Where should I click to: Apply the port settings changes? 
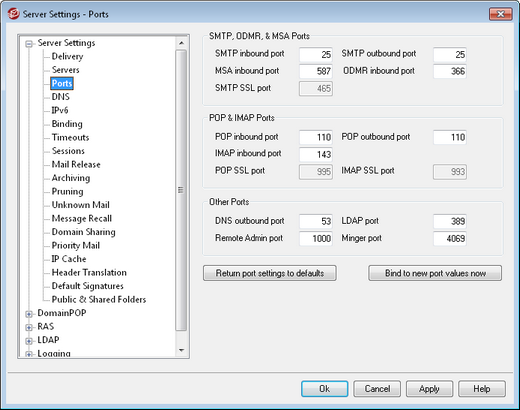coord(429,389)
